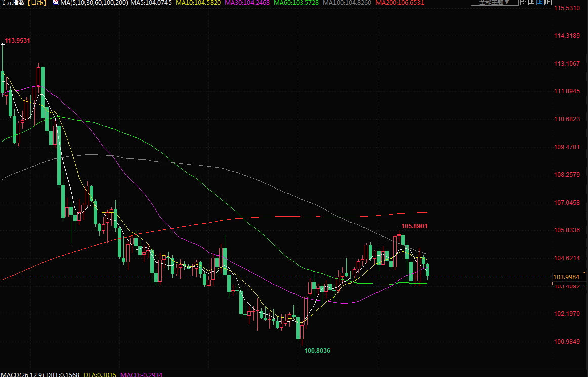This screenshot has width=588, height=377.
Task: Click the green MA60 value label
Action: click(297, 3)
